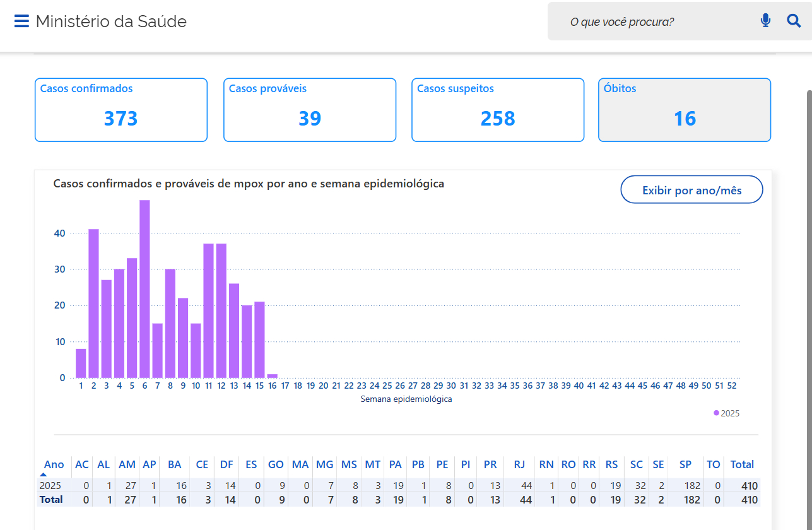Select the Casos suspeitos card
The image size is (812, 530).
498,110
